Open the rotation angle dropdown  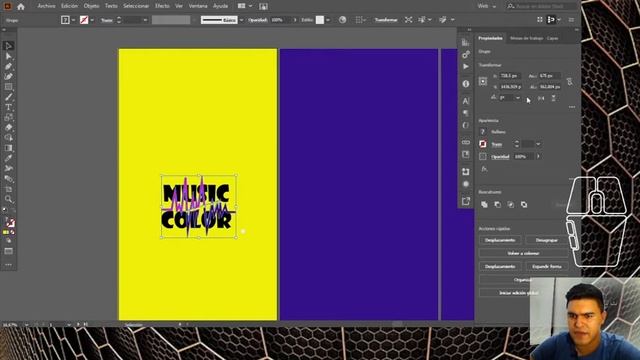518,98
